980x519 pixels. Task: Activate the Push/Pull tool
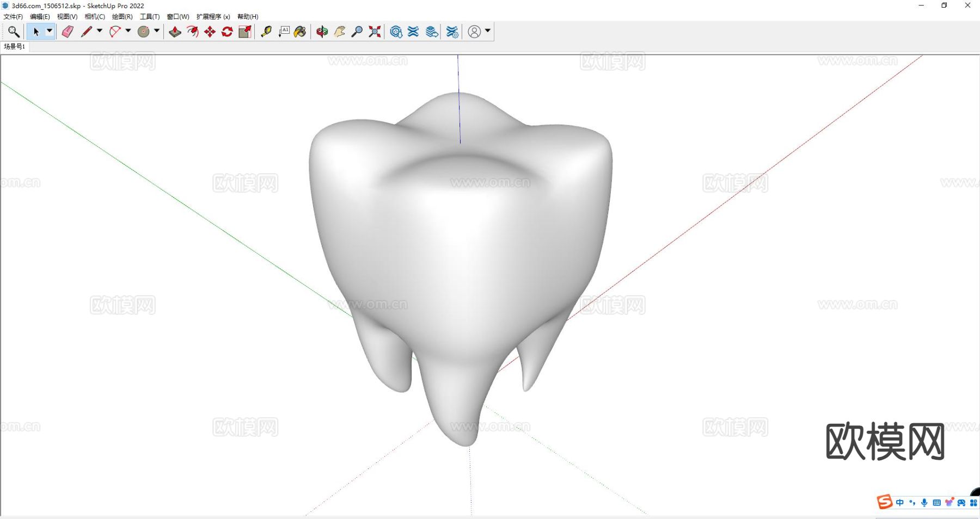(175, 32)
